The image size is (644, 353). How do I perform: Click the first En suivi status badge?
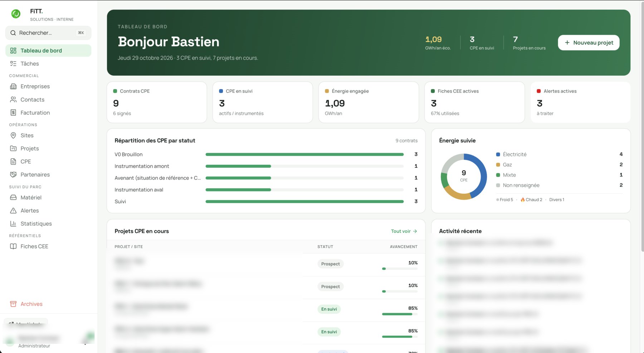click(x=329, y=309)
